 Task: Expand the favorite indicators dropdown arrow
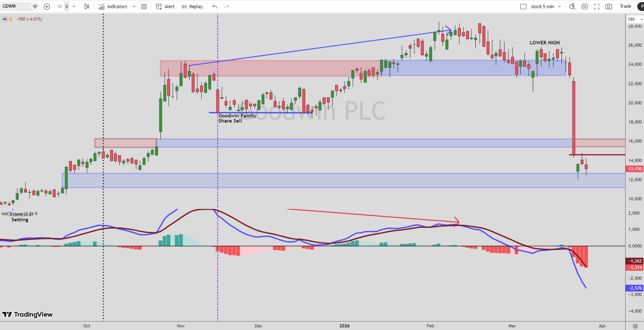134,6
